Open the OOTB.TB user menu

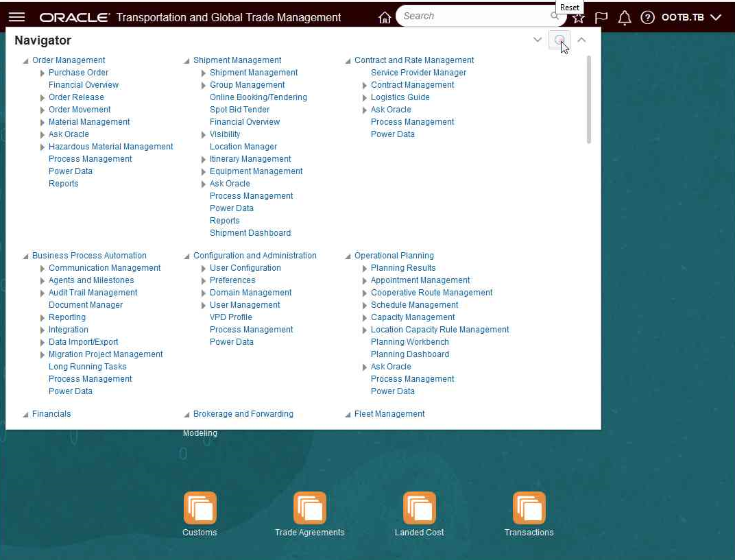tap(691, 17)
